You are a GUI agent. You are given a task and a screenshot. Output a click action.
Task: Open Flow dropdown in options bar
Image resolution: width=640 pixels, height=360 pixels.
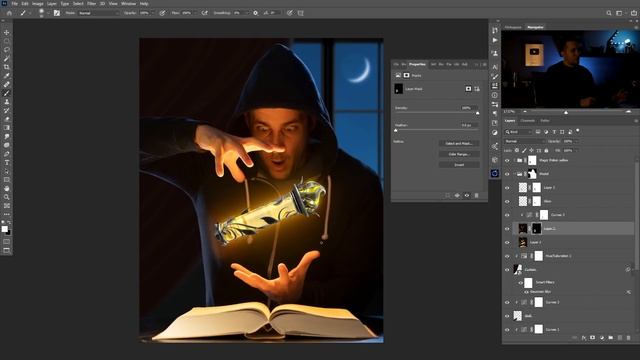(x=194, y=13)
